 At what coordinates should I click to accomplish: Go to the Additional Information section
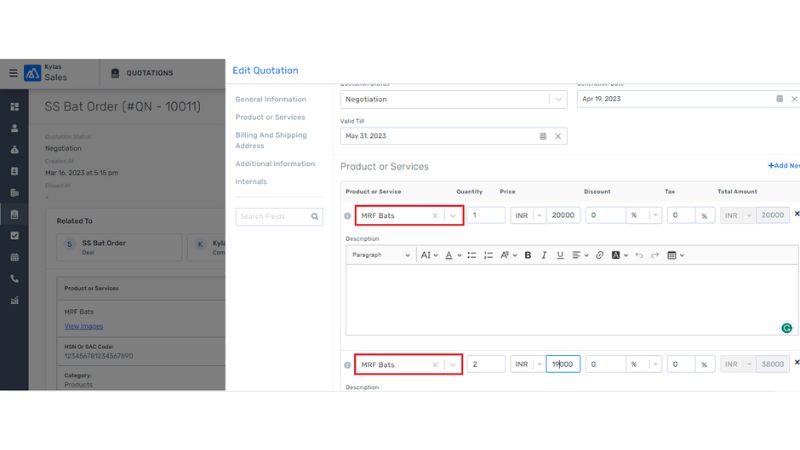275,163
